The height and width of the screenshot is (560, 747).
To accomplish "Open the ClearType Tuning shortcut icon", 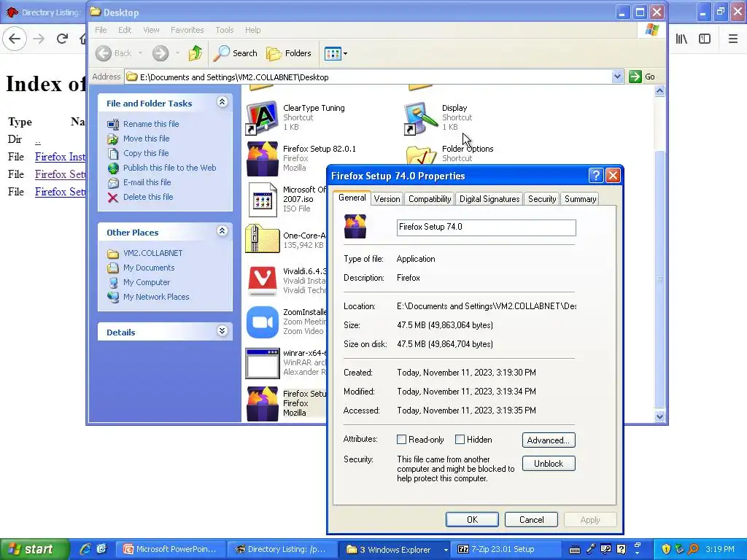I will click(262, 117).
